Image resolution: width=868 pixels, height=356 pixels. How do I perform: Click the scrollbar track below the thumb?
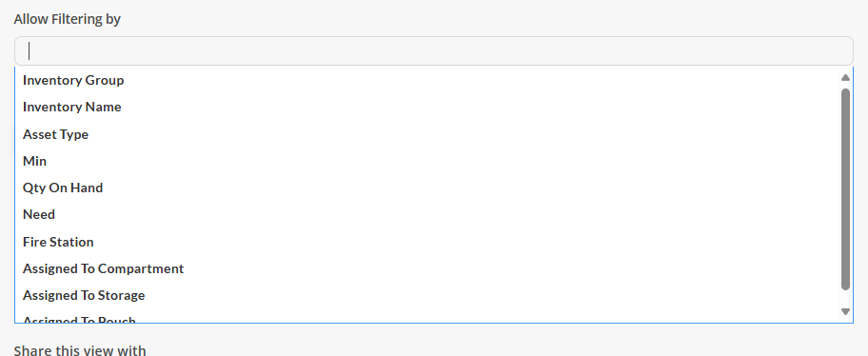click(x=845, y=299)
